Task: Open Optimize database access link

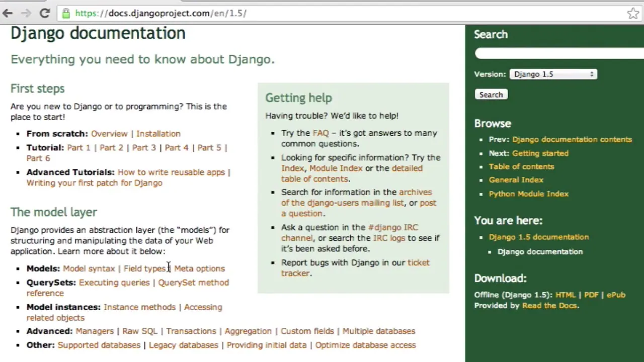Action: click(366, 345)
